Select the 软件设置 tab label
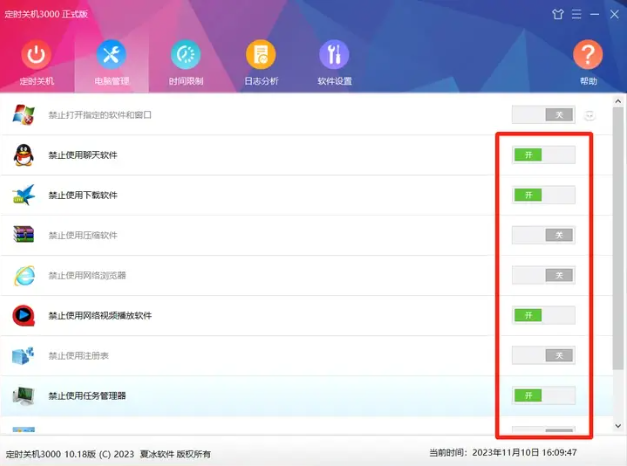The image size is (627, 466). 335,81
